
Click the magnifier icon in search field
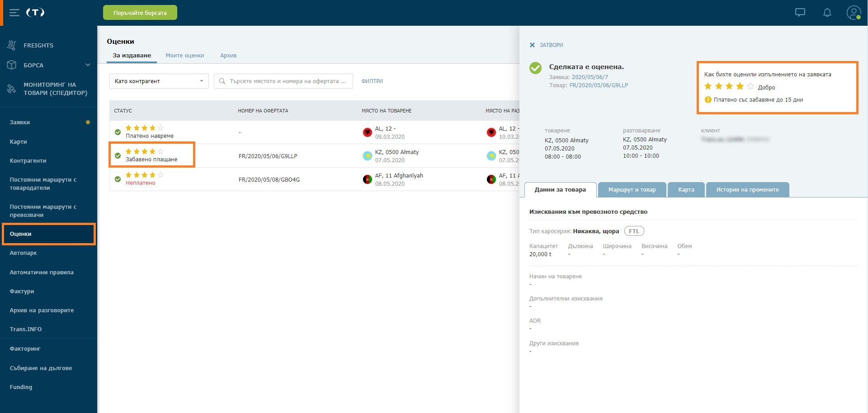222,81
